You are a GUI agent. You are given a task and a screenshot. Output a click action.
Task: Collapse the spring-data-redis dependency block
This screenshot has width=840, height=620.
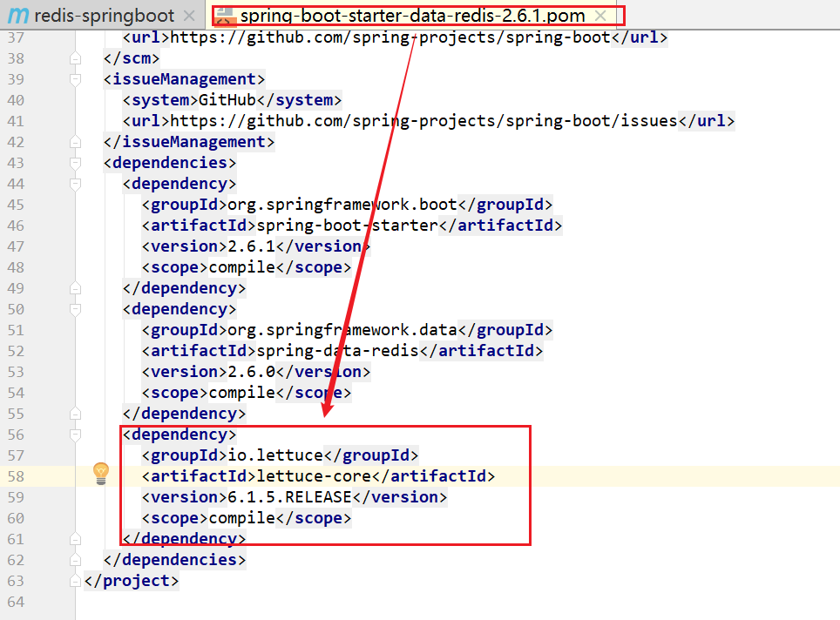(75, 308)
